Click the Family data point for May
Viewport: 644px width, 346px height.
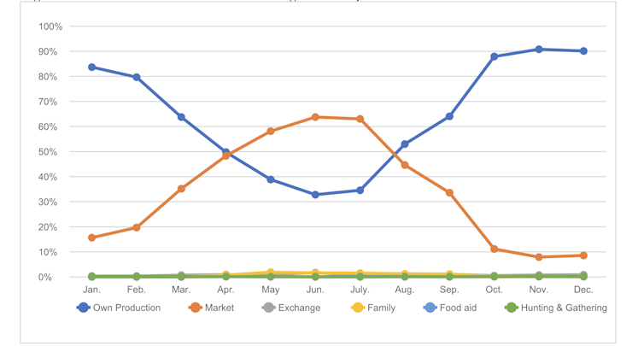[x=271, y=272]
